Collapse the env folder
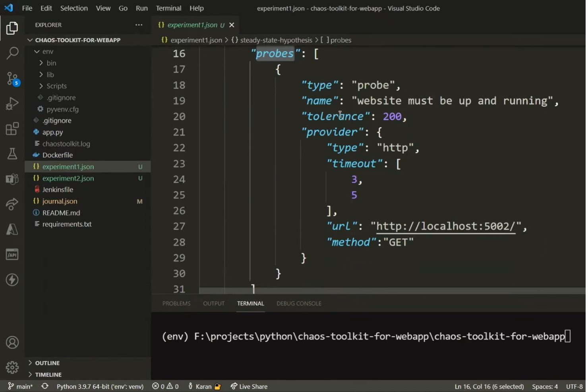The image size is (588, 392). pyautogui.click(x=48, y=52)
